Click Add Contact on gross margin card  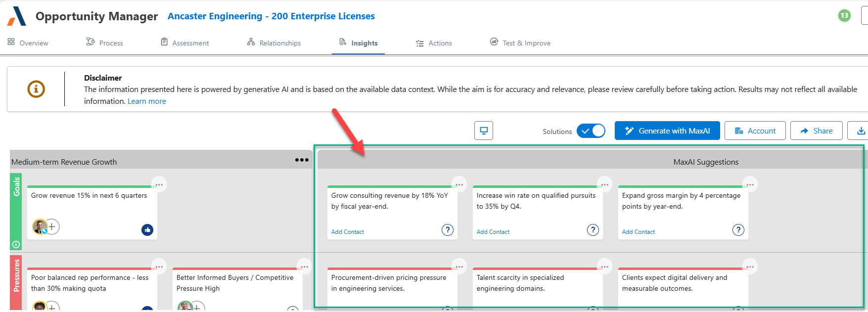click(638, 232)
